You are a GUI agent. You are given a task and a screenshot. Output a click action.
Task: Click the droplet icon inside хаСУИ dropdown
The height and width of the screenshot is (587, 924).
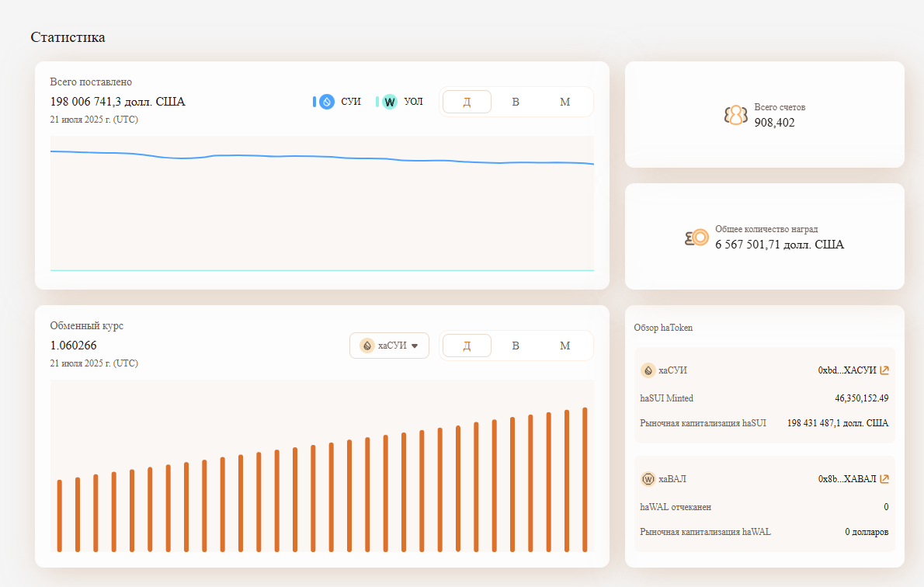(x=367, y=346)
